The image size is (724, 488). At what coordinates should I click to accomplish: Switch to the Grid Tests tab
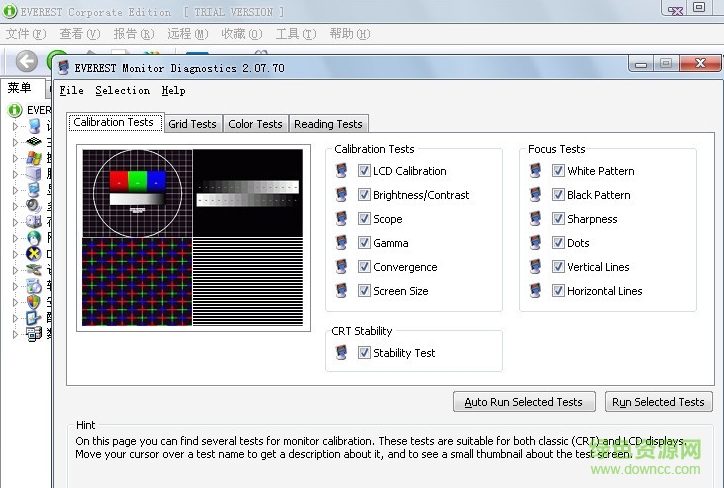point(192,124)
